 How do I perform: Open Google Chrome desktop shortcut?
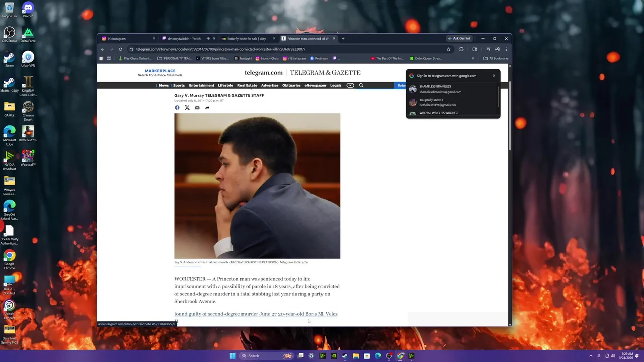coord(9,260)
